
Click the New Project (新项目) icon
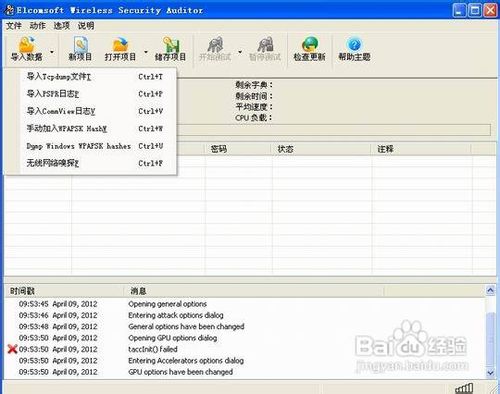pyautogui.click(x=80, y=49)
